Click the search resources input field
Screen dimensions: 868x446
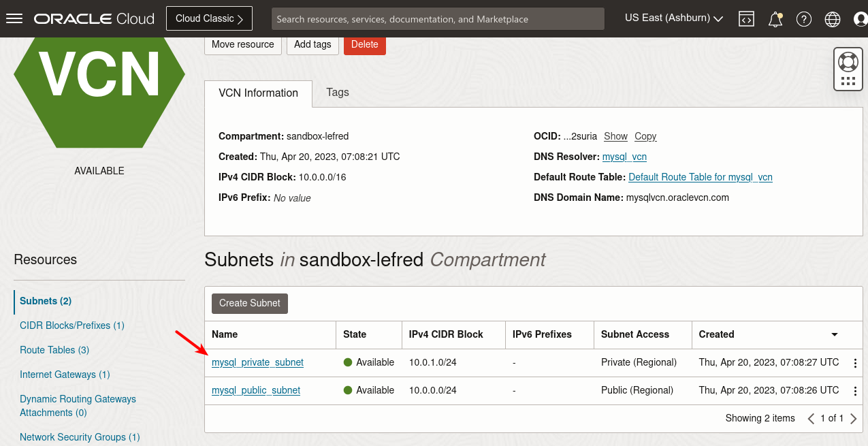click(x=438, y=19)
